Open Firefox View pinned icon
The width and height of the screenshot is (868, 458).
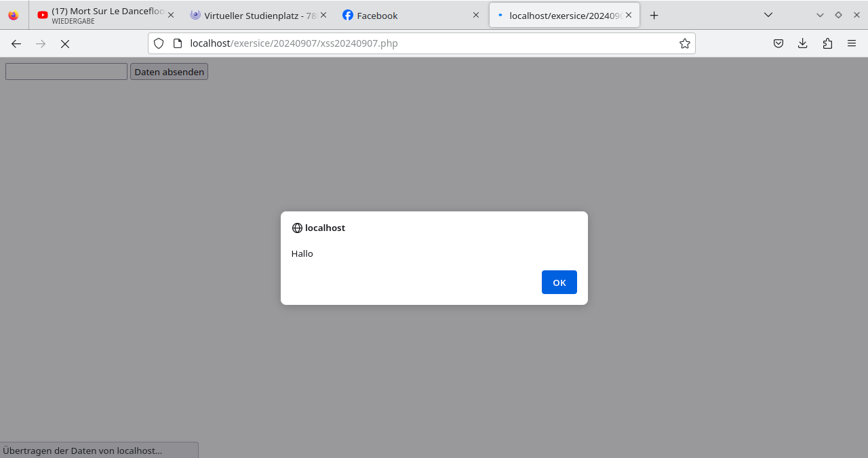[14, 15]
